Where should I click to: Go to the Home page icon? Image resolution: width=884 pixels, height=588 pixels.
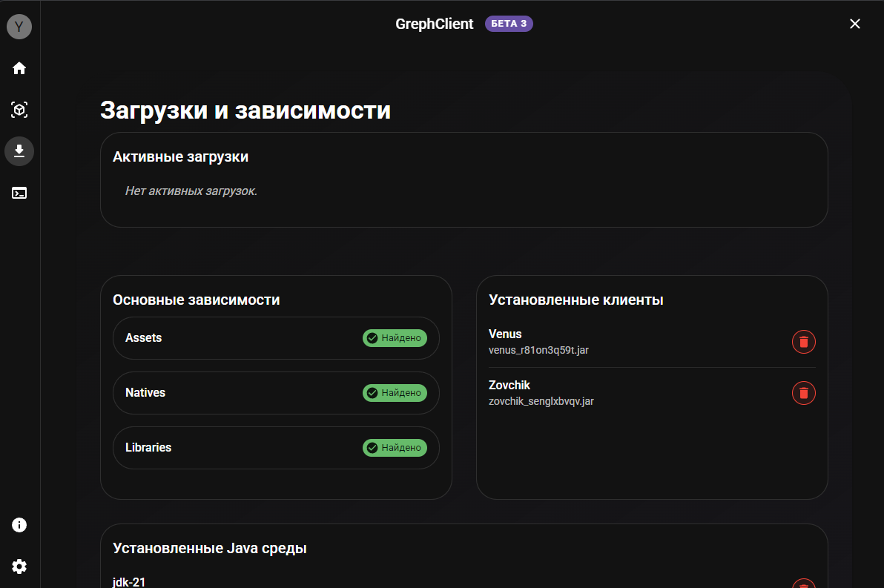[x=19, y=68]
